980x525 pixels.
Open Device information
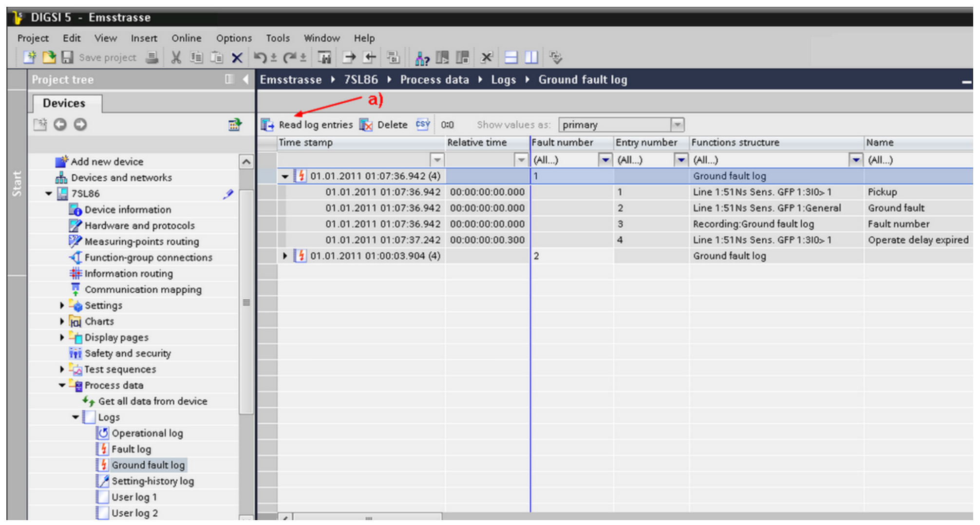(128, 210)
